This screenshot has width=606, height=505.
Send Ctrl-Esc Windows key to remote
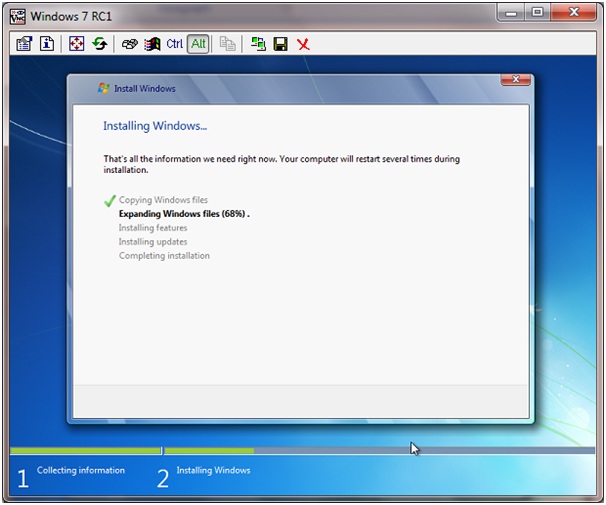pyautogui.click(x=152, y=44)
